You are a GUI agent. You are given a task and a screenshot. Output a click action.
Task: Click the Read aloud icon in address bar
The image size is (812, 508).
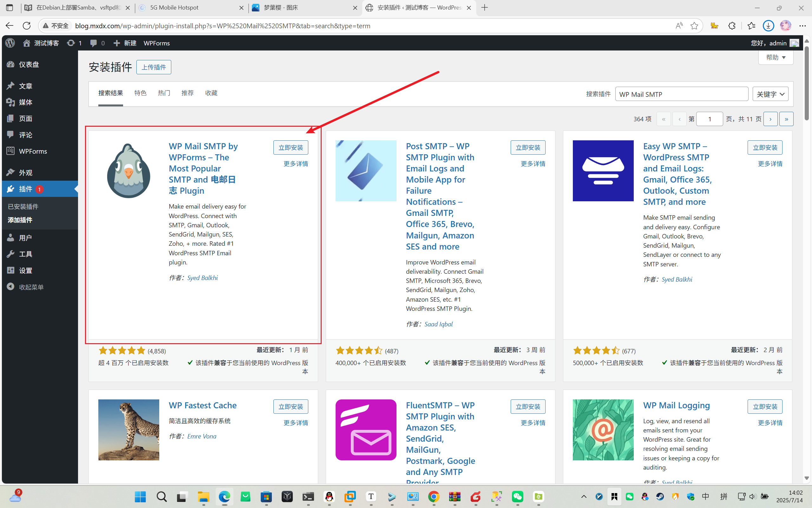pos(679,25)
